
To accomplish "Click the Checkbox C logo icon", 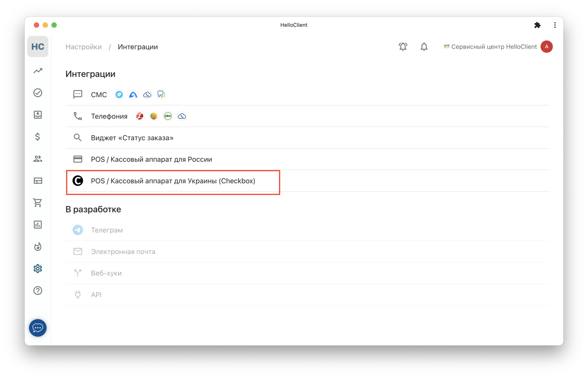I will [x=78, y=181].
